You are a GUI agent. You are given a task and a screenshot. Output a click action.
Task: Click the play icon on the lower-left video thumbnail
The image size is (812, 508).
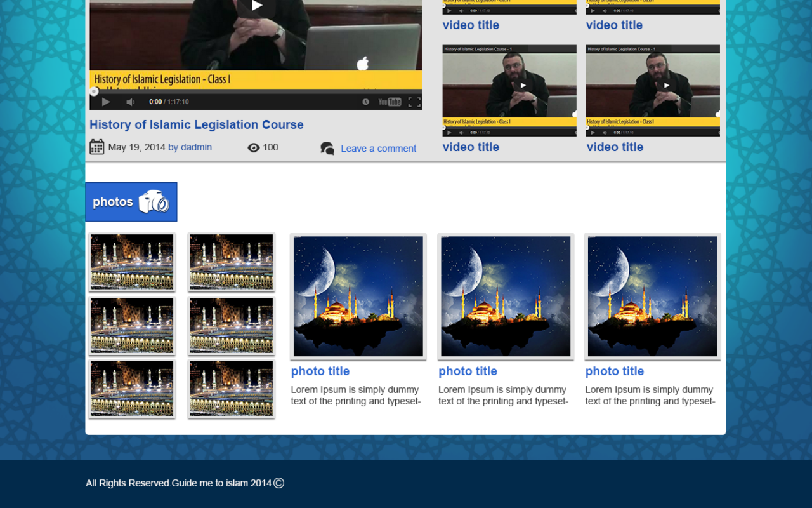pos(523,85)
